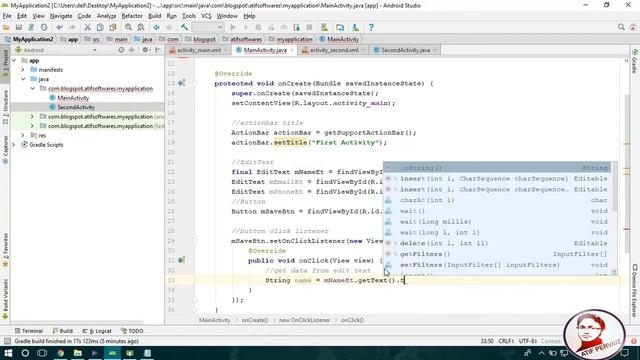Open the File menu
The image size is (640, 360).
(7, 16)
